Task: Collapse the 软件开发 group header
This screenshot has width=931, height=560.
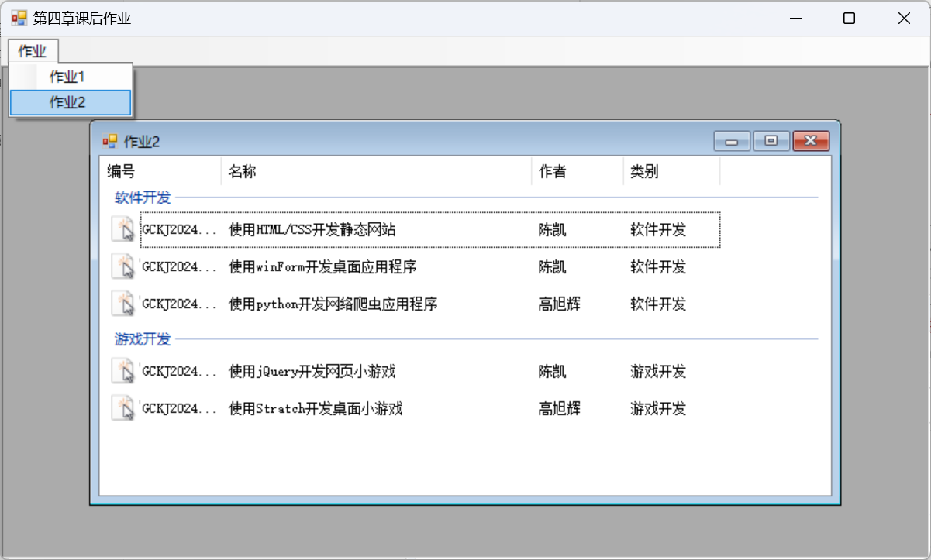Action: click(x=143, y=198)
